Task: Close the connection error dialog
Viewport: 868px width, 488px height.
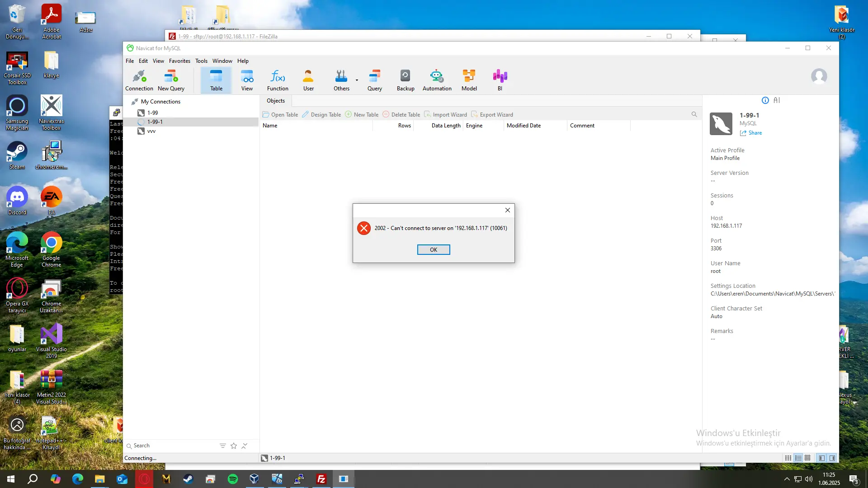Action: [x=508, y=210]
